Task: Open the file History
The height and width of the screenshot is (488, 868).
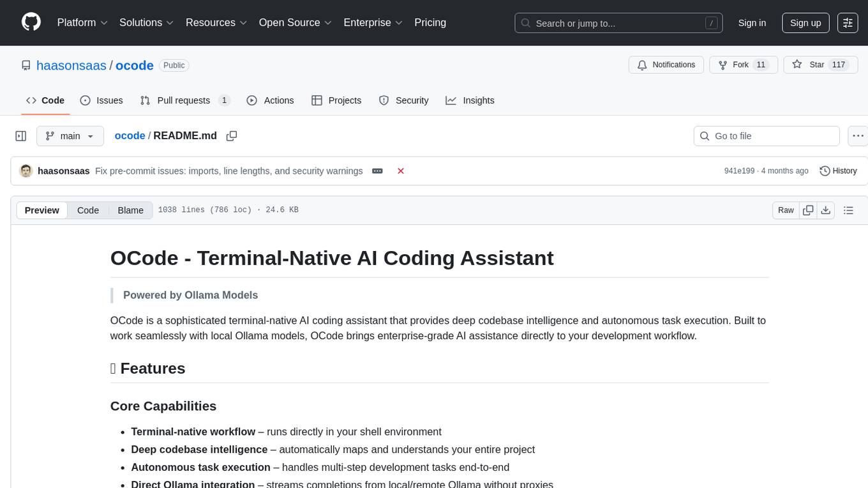Action: (838, 171)
